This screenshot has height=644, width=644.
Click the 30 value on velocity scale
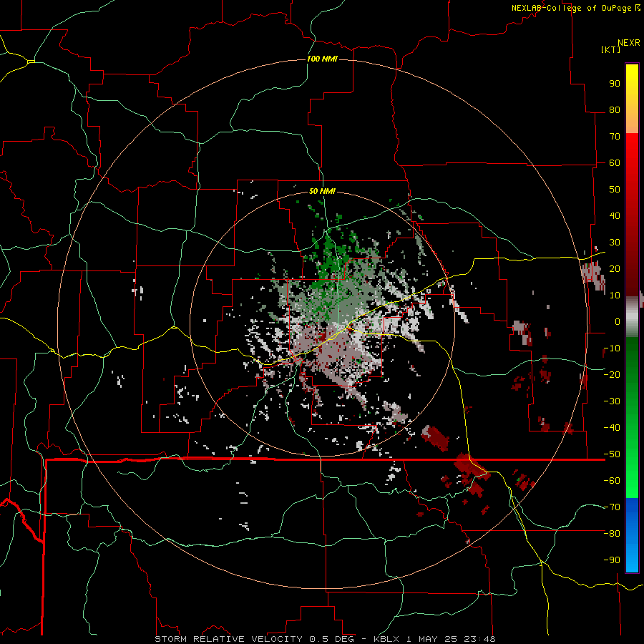tap(615, 243)
